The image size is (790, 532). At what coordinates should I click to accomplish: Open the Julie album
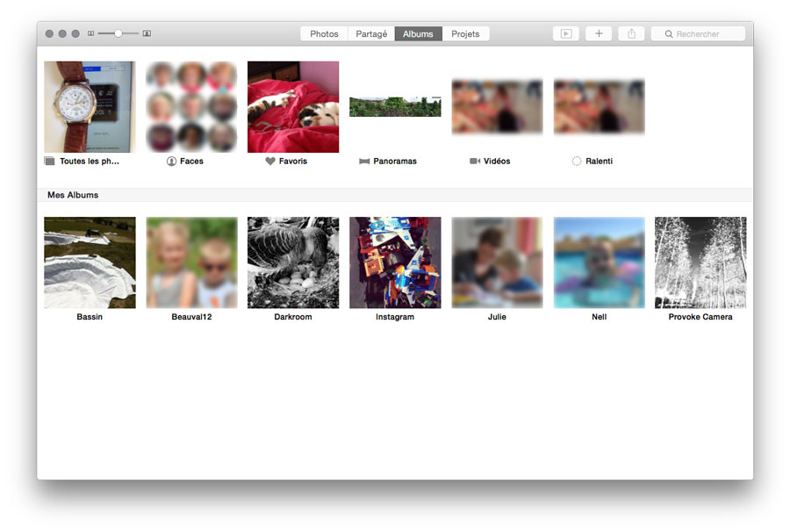pos(498,262)
